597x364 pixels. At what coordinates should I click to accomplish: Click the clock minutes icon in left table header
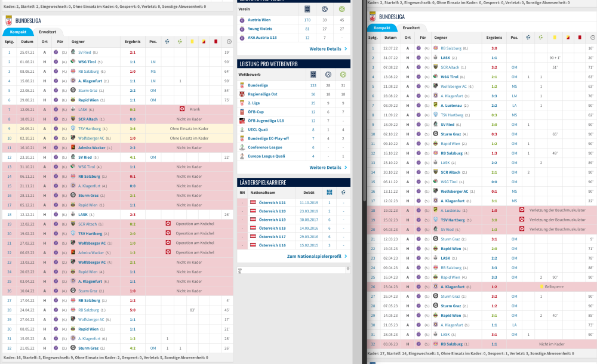point(230,42)
